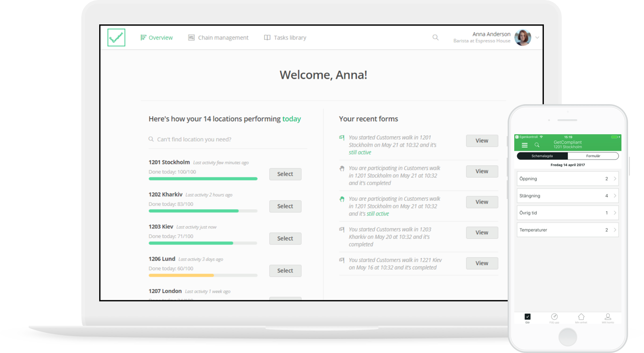Viewport: 644px width, 353px height.
Task: Expand Anna Anderson's account dropdown
Action: pyautogui.click(x=536, y=38)
